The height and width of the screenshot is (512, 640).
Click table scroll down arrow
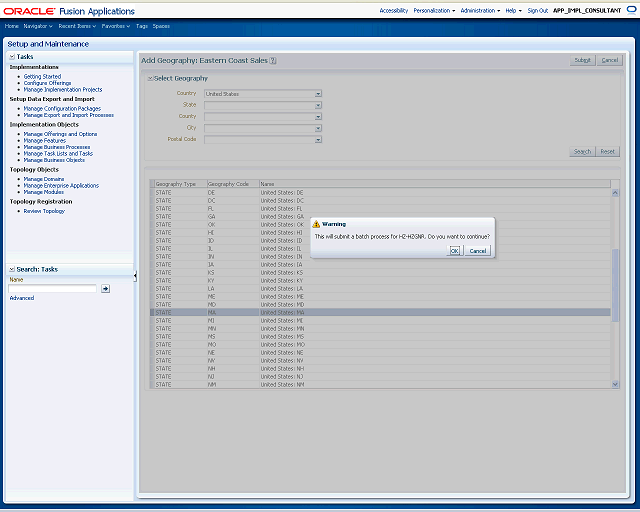click(x=615, y=384)
